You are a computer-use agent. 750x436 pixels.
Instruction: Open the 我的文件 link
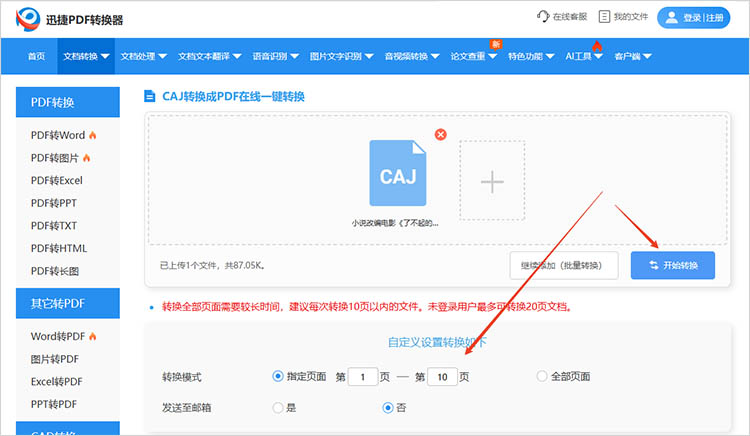tap(624, 17)
